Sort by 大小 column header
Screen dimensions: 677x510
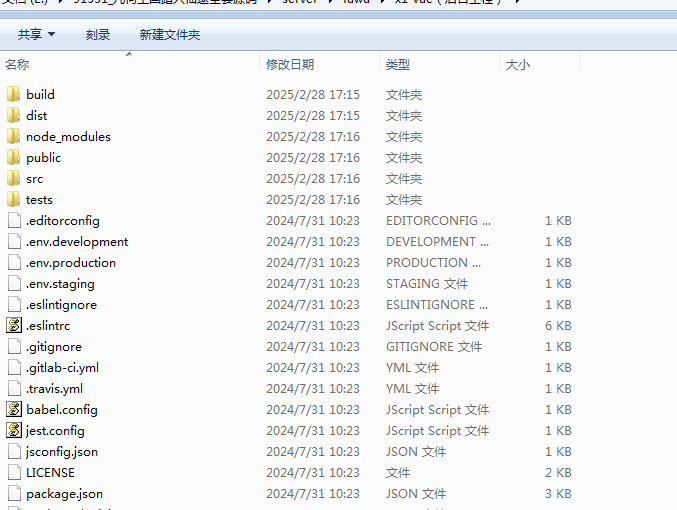pyautogui.click(x=518, y=65)
